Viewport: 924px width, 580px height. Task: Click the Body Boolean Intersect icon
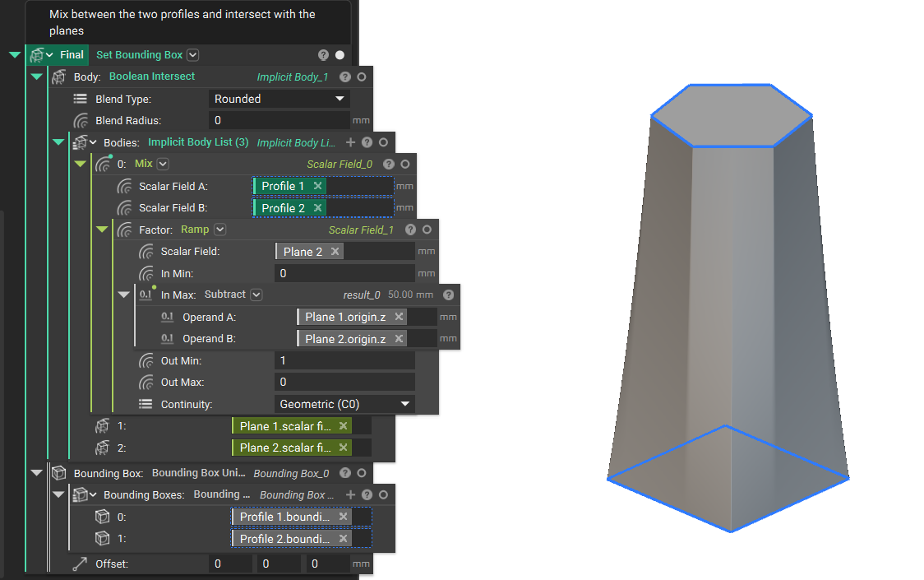59,77
